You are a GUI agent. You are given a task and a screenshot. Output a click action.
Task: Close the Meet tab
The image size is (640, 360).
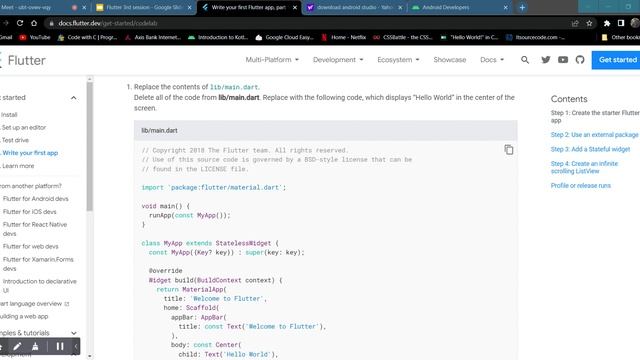84,7
